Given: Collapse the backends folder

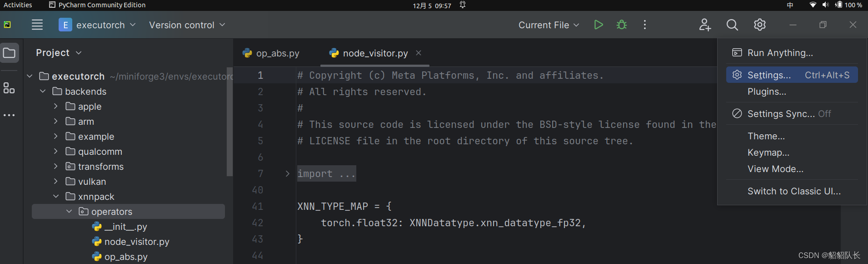Looking at the screenshot, I should pos(43,91).
